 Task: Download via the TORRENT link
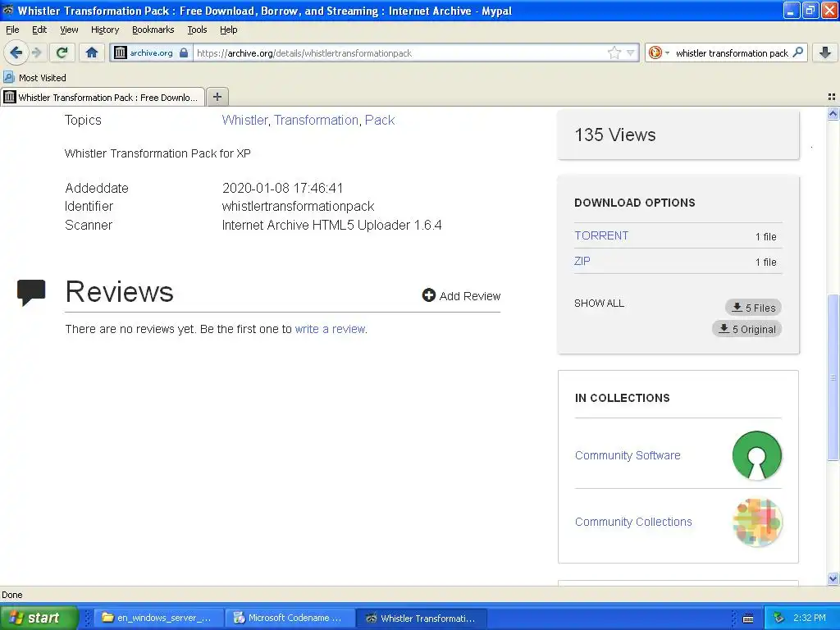coord(601,235)
